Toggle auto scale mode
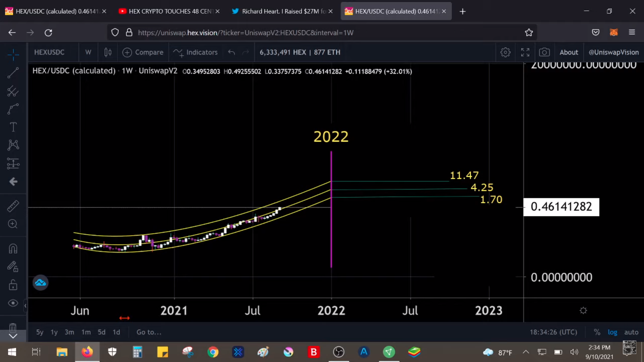 631,332
